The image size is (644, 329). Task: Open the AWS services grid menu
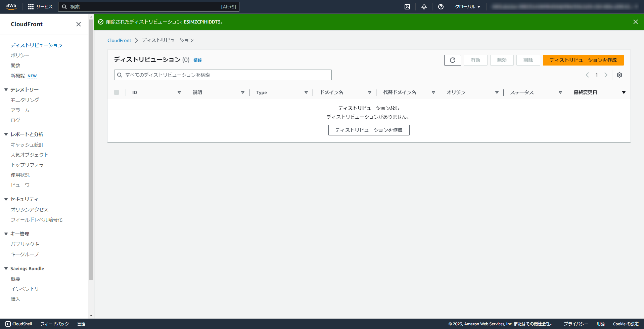[x=31, y=6]
